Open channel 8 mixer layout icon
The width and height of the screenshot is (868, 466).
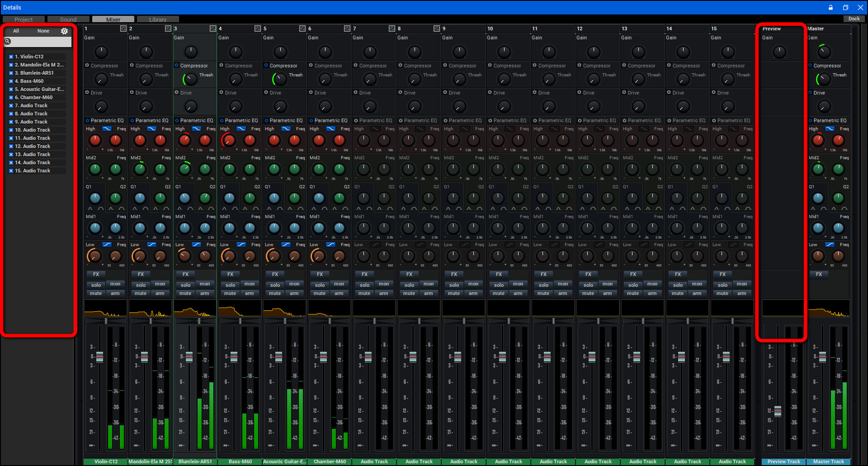point(436,29)
